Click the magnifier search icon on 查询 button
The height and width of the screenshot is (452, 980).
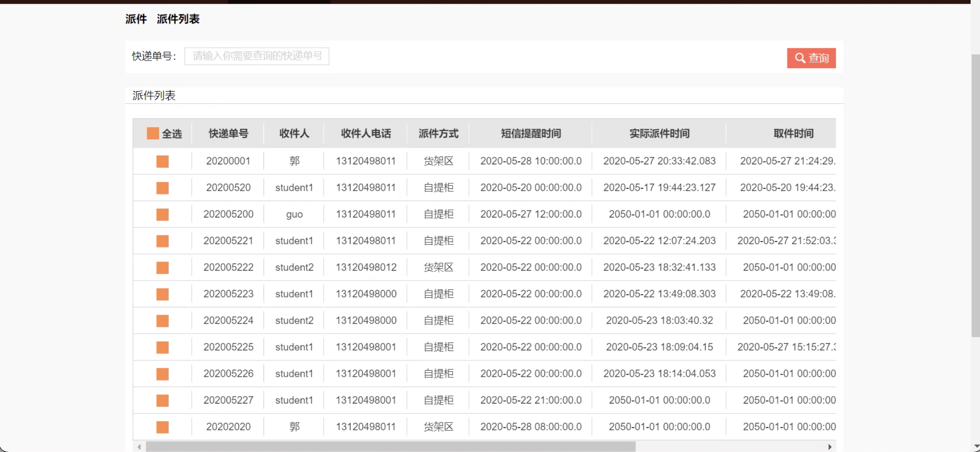pyautogui.click(x=800, y=58)
